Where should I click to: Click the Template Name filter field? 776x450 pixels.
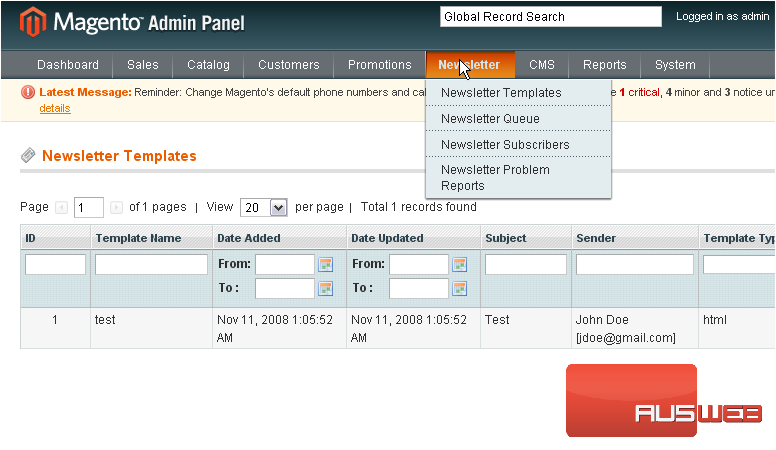tap(151, 264)
